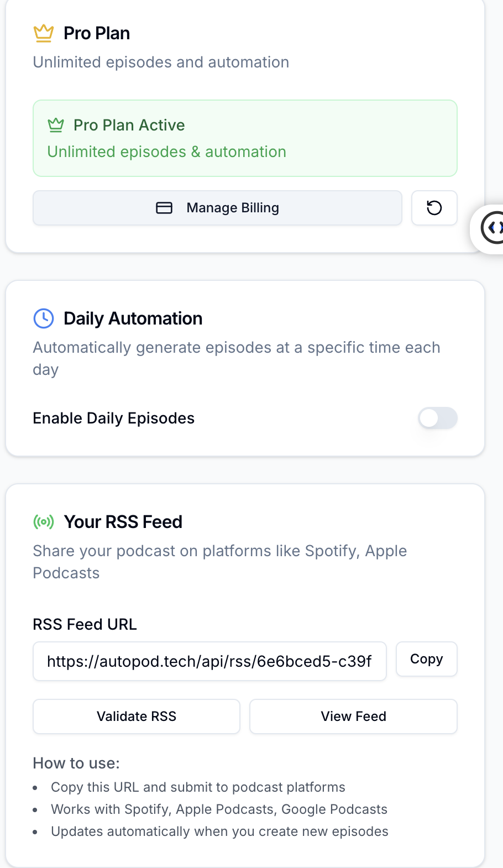Screen dimensions: 503x868
Task: Click the Works with Spotify bullet point
Action: coord(219,809)
